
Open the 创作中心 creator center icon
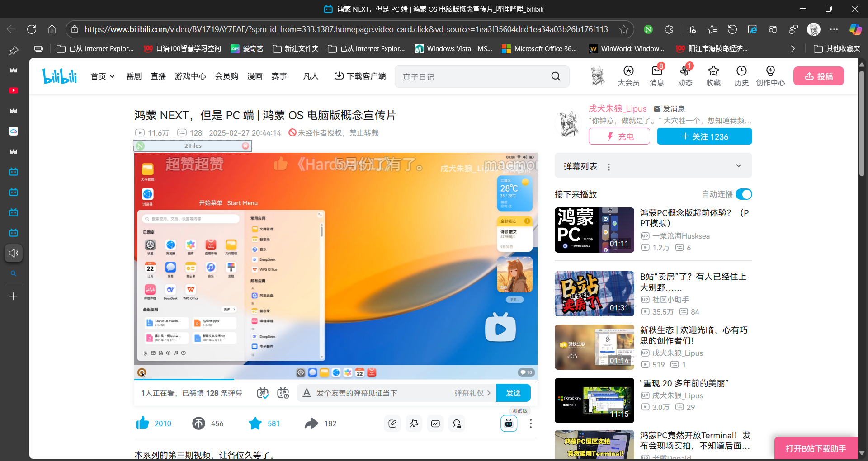pos(770,76)
